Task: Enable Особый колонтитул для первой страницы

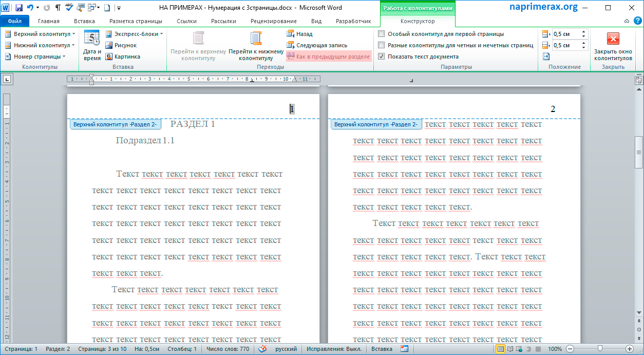Action: [441, 34]
